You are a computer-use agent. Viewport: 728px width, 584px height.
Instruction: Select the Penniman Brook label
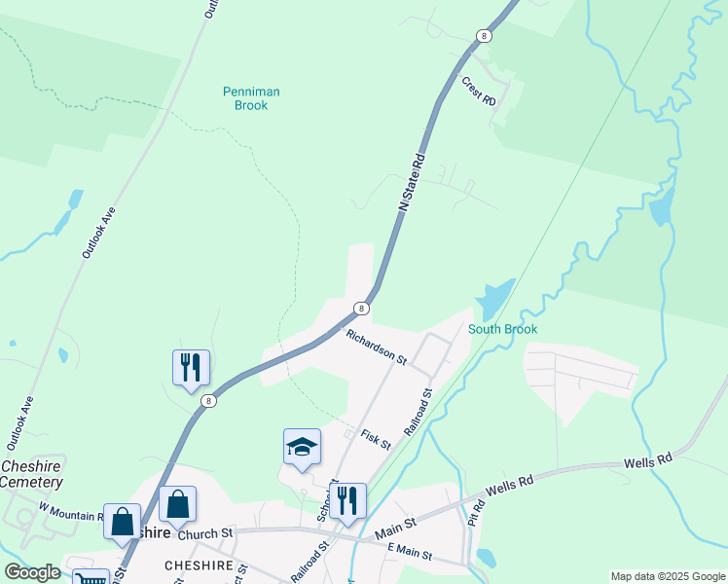(251, 98)
